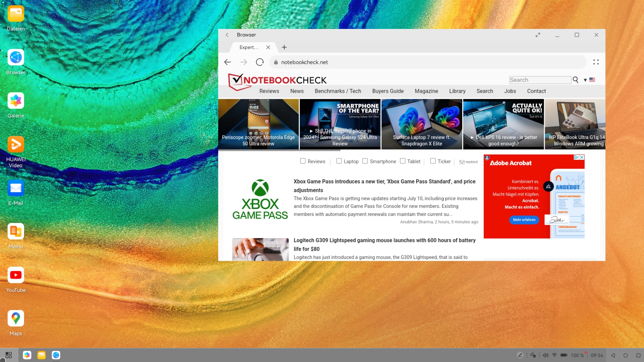Open the Samsung Galaxy S24 Ultra Review thumbnail
Viewport: 644px width, 362px height.
point(340,124)
